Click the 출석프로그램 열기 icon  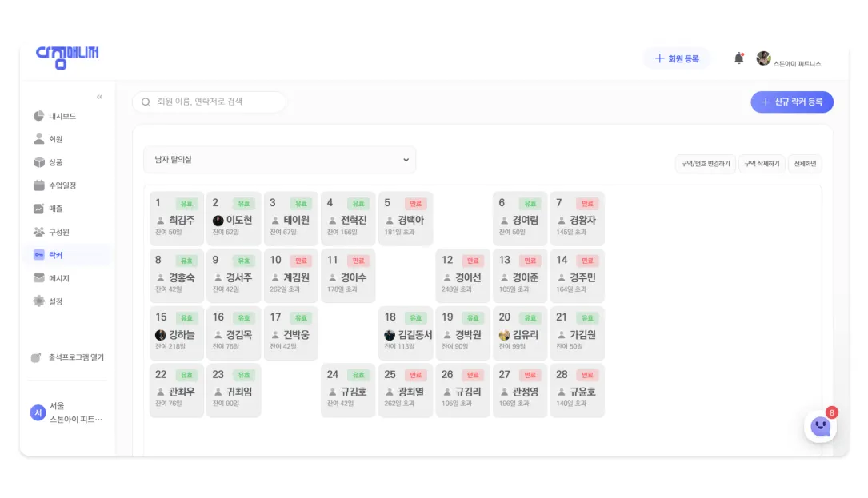coord(36,357)
